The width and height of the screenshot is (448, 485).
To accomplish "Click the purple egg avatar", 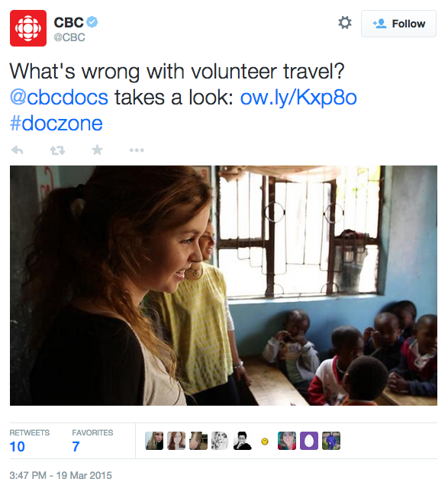I will [x=309, y=441].
